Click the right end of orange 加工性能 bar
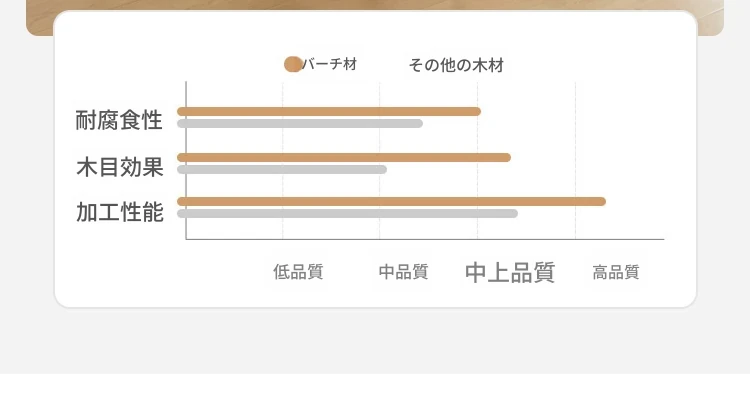Screen dimensions: 750x409 click(x=602, y=201)
